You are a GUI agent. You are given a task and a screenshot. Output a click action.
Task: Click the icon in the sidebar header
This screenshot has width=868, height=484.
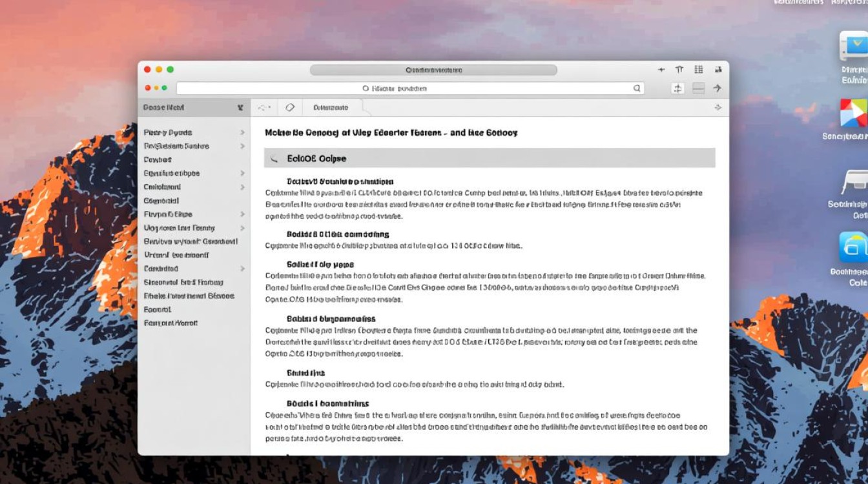click(240, 108)
